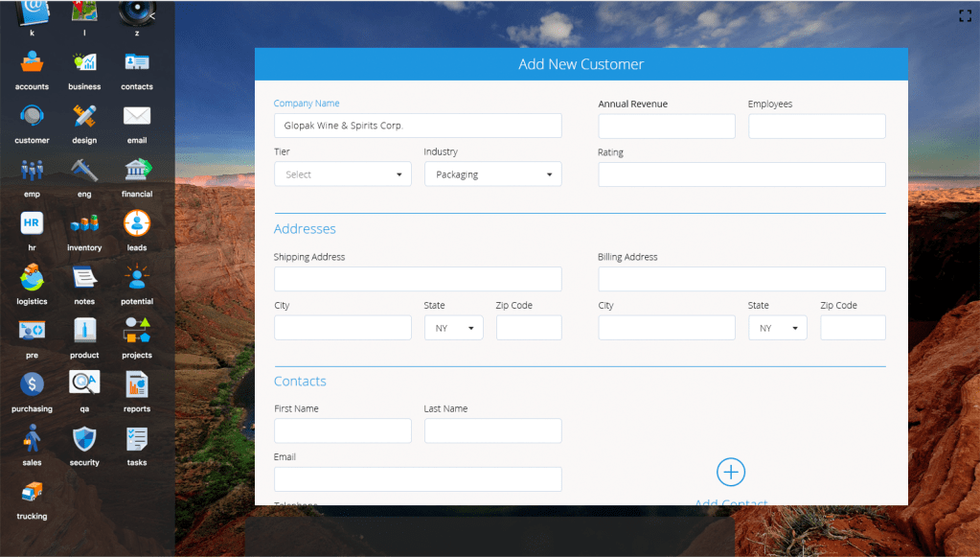Open the inventory app icon
Viewport: 980px width, 557px height.
point(84,224)
